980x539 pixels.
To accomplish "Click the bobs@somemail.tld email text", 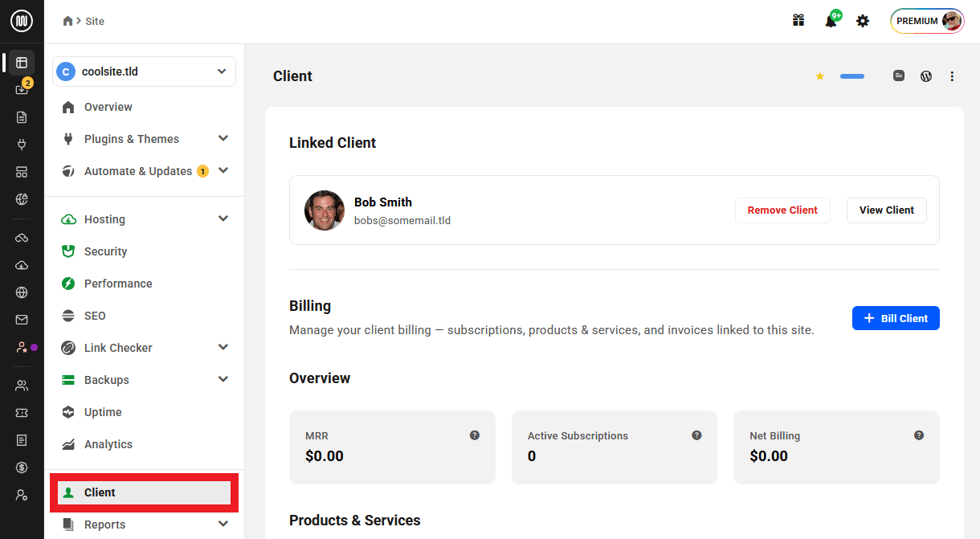I will point(402,220).
